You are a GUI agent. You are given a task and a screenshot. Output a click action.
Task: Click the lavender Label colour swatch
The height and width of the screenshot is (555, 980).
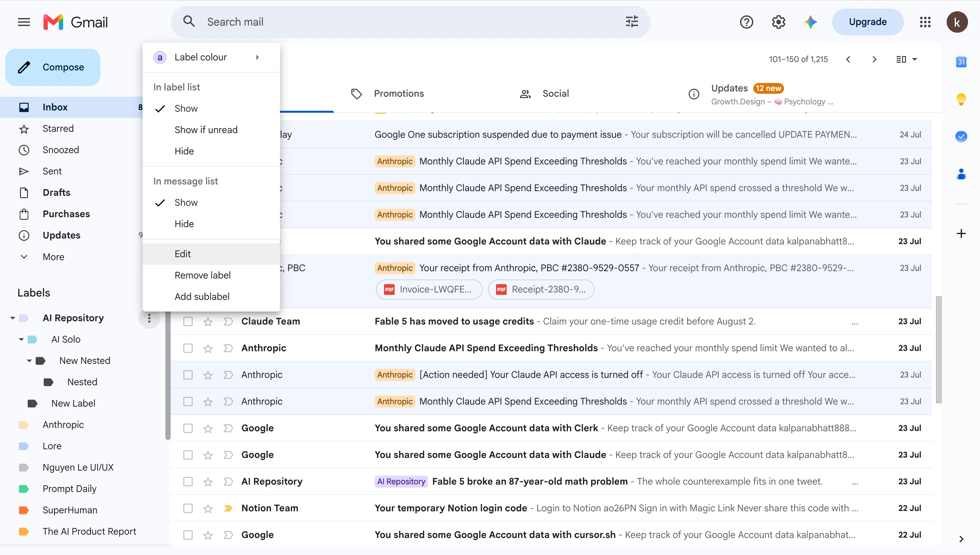160,58
